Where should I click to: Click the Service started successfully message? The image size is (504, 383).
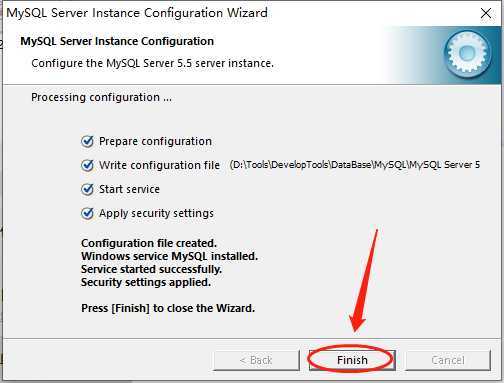pyautogui.click(x=151, y=269)
